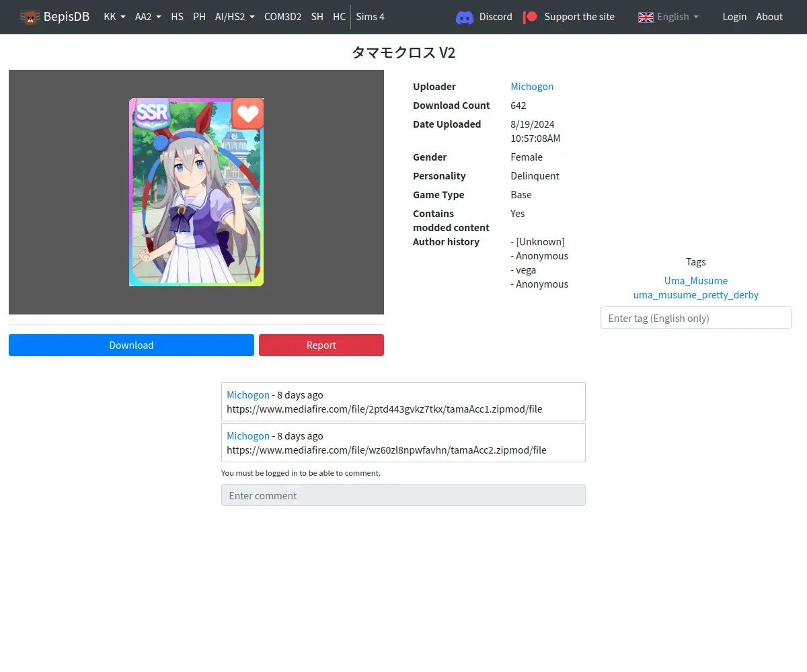Go to the PH section
Viewport: 807px width, 672px height.
(x=199, y=17)
